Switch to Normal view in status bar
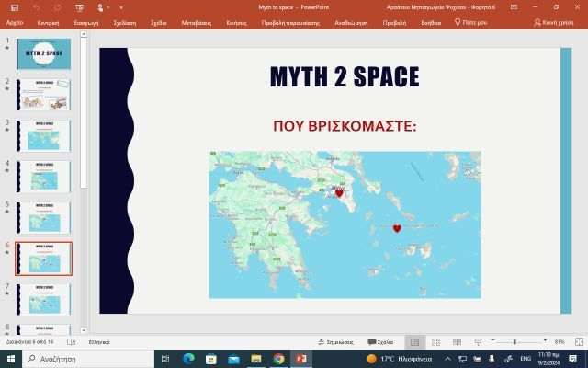The width and height of the screenshot is (588, 368). pyautogui.click(x=414, y=341)
